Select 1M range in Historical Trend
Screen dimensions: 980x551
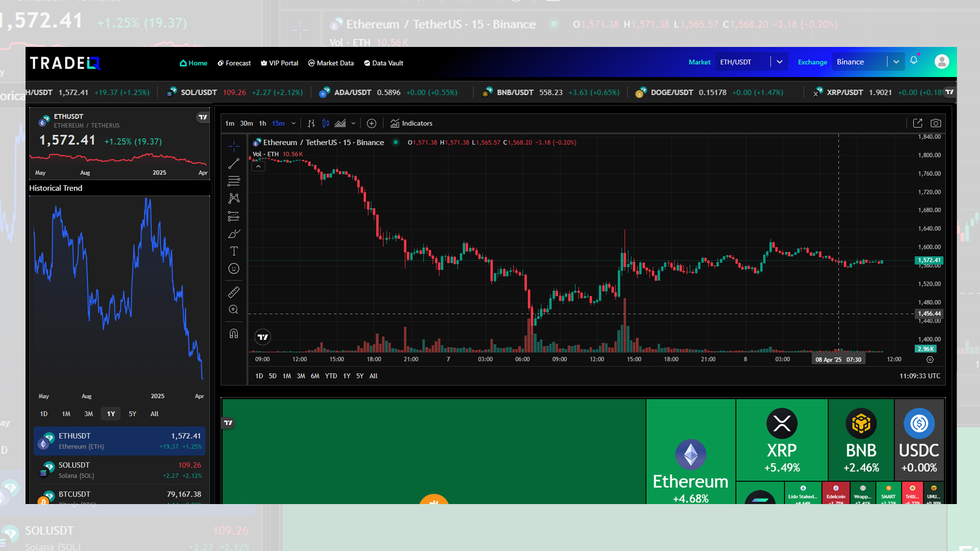pyautogui.click(x=66, y=414)
